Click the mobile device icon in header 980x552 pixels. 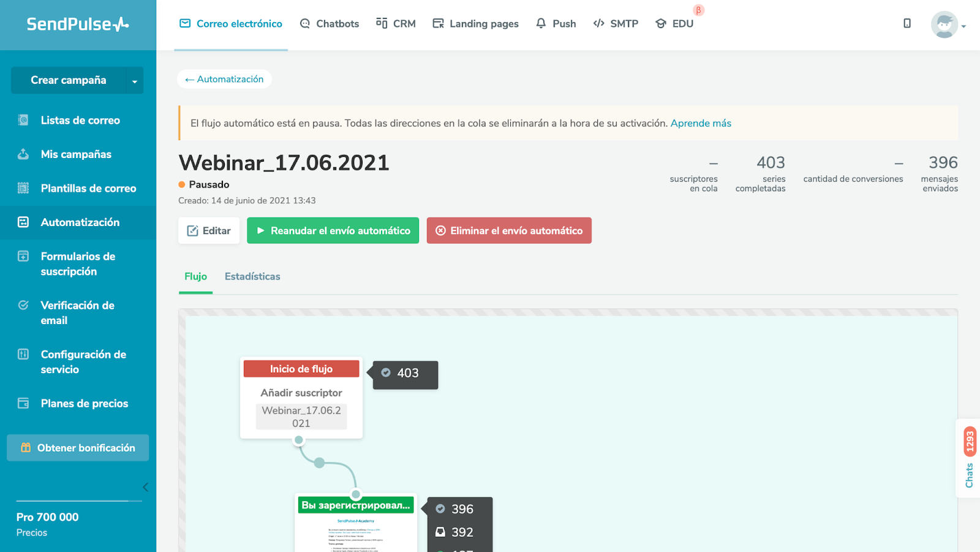907,23
